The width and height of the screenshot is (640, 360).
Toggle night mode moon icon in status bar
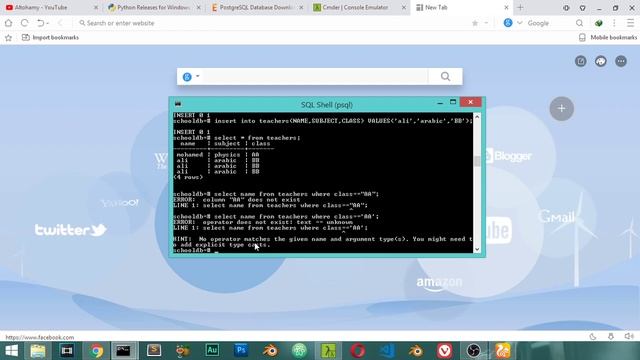tap(593, 336)
